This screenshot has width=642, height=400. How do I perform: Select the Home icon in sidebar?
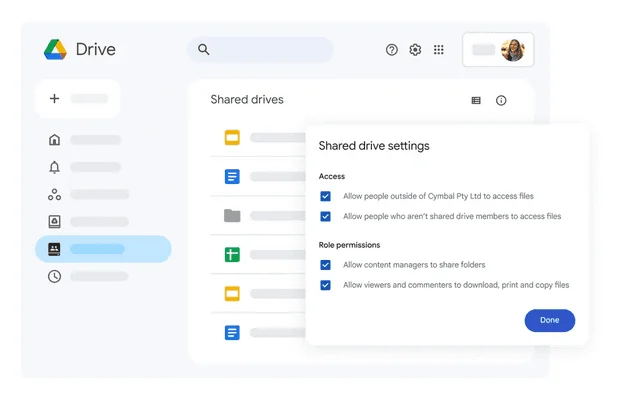54,140
